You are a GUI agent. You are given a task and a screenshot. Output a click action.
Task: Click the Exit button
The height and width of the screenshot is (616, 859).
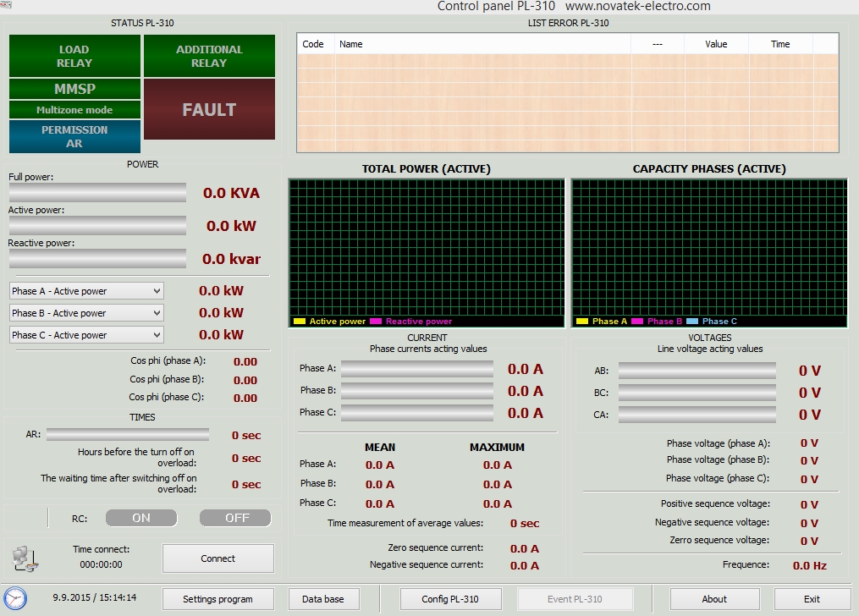pyautogui.click(x=812, y=599)
